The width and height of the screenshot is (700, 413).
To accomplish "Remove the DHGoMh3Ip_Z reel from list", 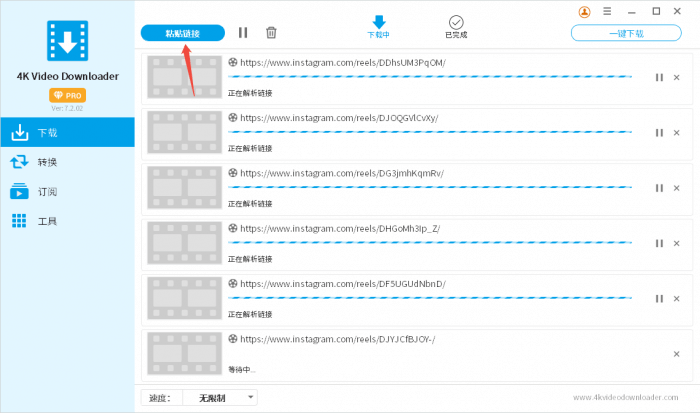I will 677,244.
